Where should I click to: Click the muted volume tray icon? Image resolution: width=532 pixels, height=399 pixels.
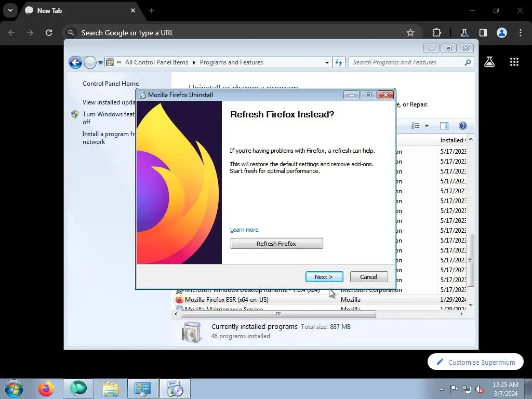480,389
